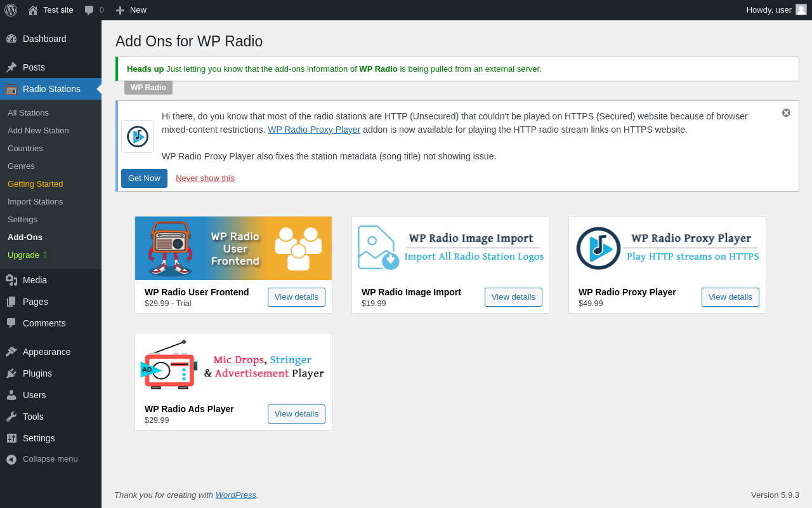The height and width of the screenshot is (508, 812).
Task: Dismiss the Proxy Player notice
Action: 786,113
